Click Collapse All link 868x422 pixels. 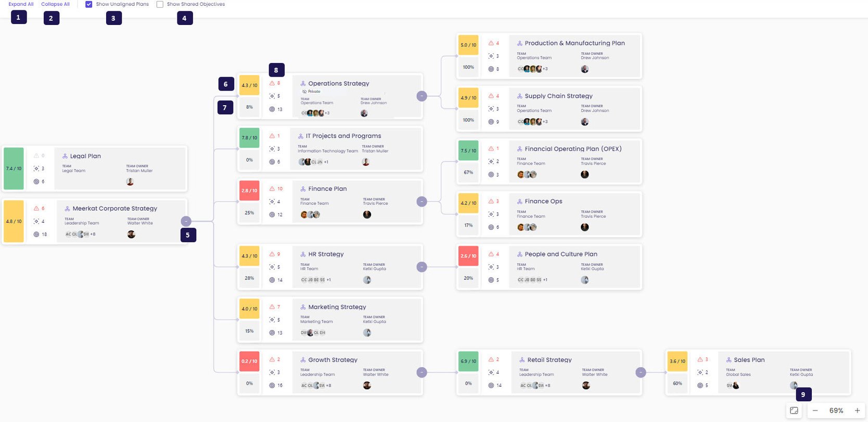click(55, 4)
